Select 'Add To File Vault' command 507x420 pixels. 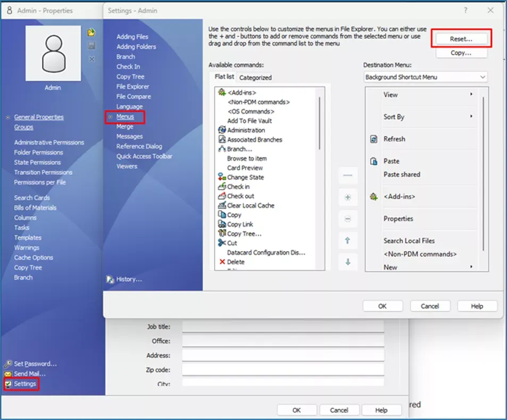point(250,121)
